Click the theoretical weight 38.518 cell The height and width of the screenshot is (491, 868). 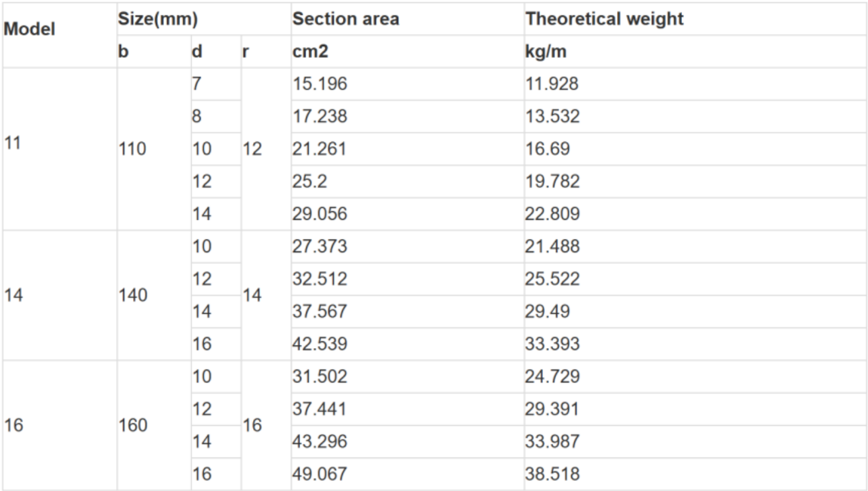[x=552, y=474]
